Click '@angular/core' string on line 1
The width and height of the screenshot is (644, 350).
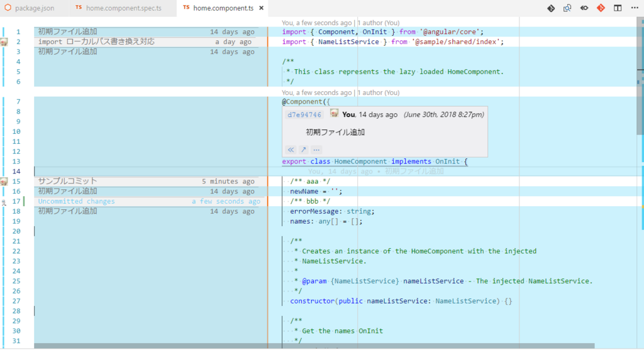click(x=449, y=31)
